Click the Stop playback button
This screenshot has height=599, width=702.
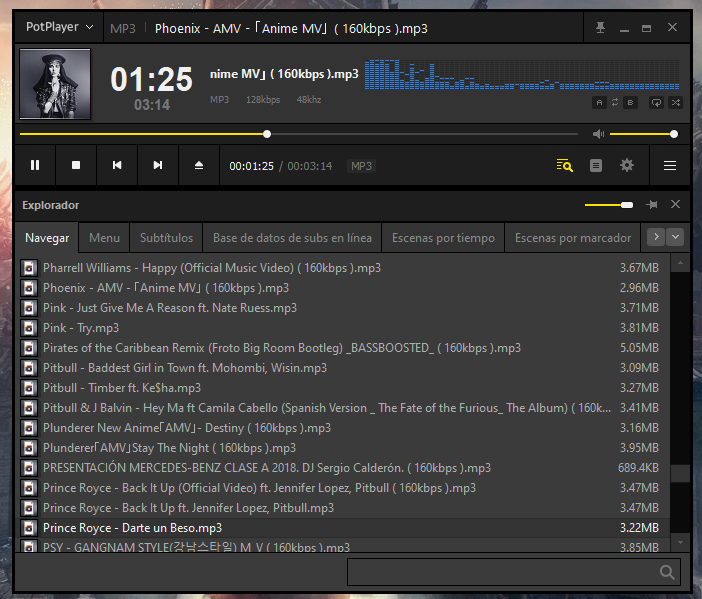pos(76,165)
